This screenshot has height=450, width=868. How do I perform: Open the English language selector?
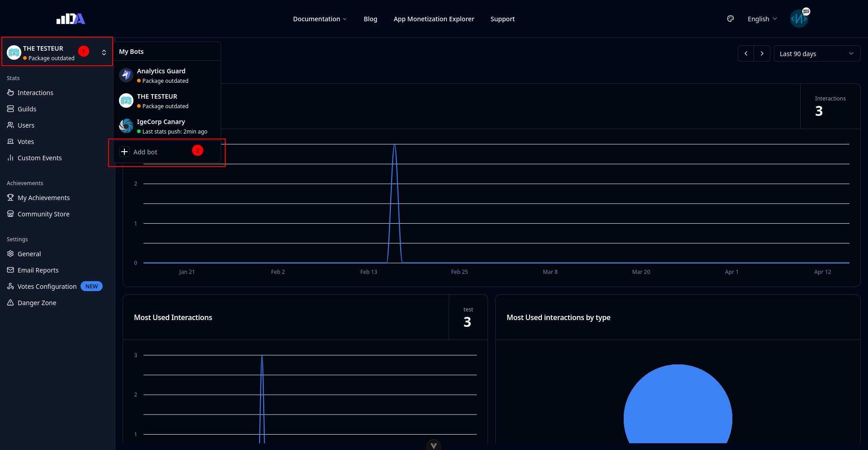[x=762, y=19]
